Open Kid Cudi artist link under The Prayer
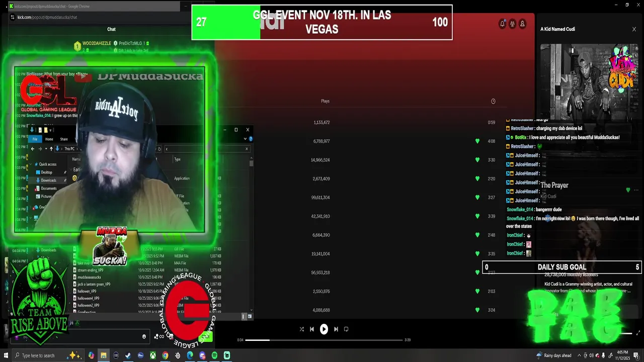 coord(548,197)
